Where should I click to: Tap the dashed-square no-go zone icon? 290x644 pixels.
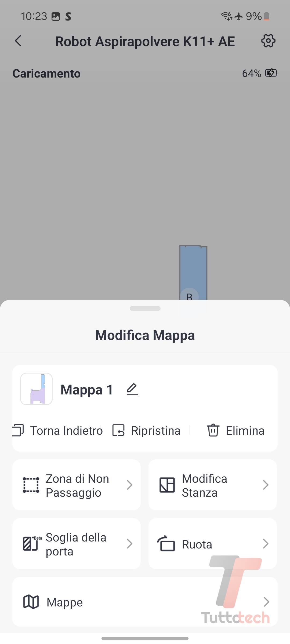click(31, 485)
